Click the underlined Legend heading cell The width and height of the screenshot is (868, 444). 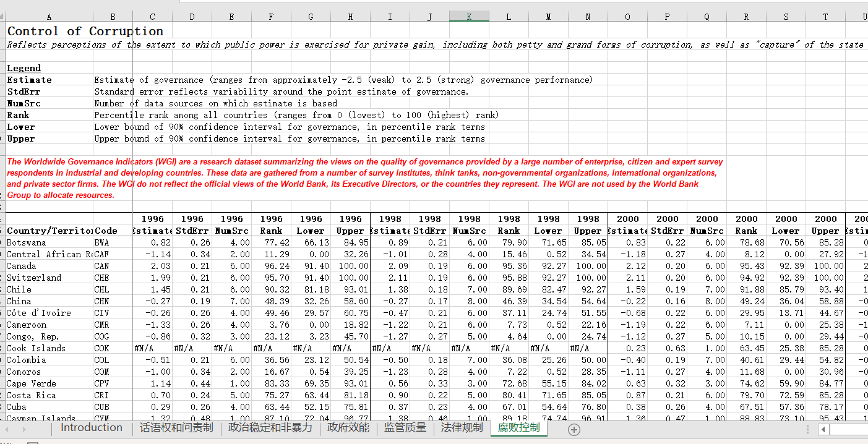(24, 68)
